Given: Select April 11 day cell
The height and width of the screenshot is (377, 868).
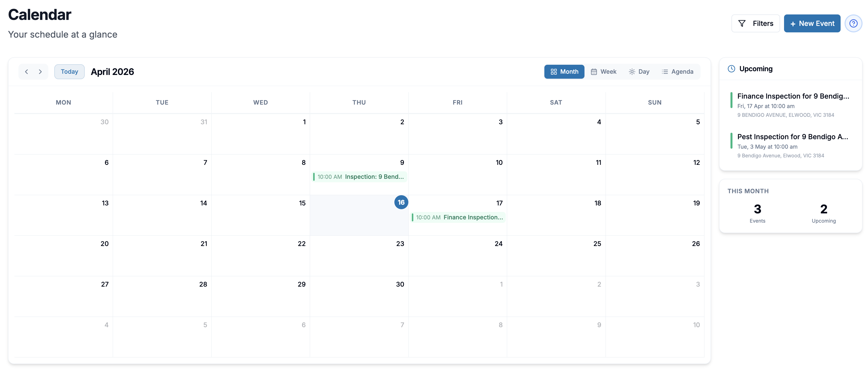Looking at the screenshot, I should pos(556,175).
